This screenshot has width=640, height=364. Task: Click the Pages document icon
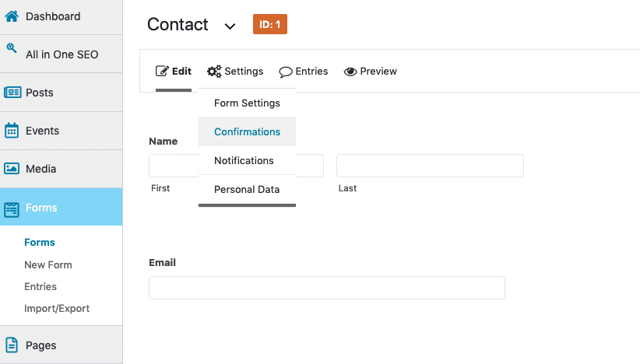click(12, 345)
